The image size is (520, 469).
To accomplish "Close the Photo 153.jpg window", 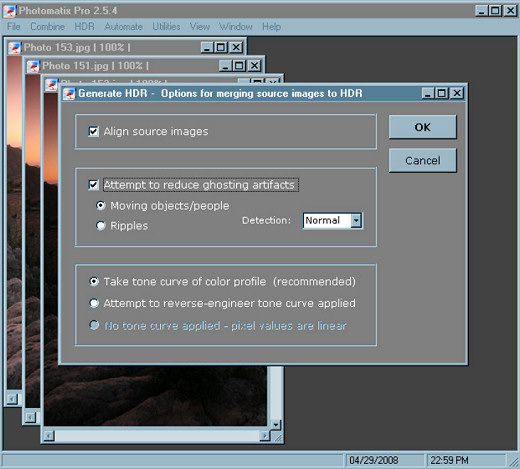I will (236, 47).
